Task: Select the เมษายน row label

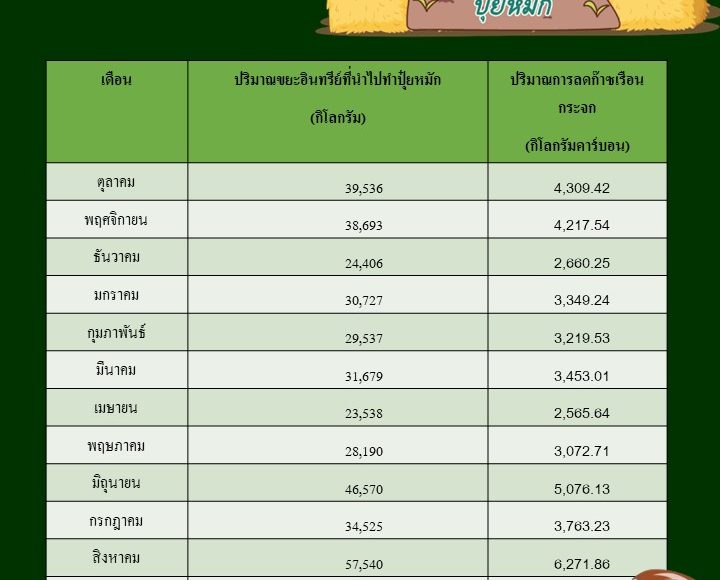Action: [116, 408]
